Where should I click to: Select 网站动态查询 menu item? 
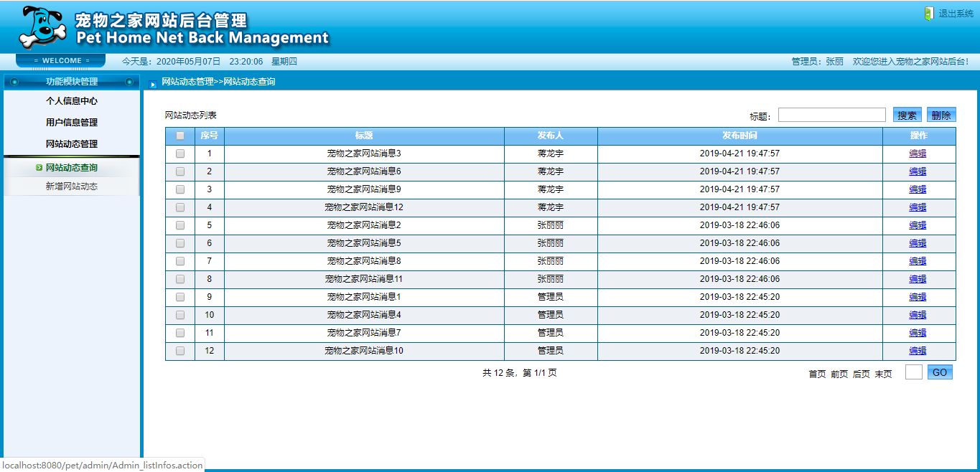(x=72, y=168)
